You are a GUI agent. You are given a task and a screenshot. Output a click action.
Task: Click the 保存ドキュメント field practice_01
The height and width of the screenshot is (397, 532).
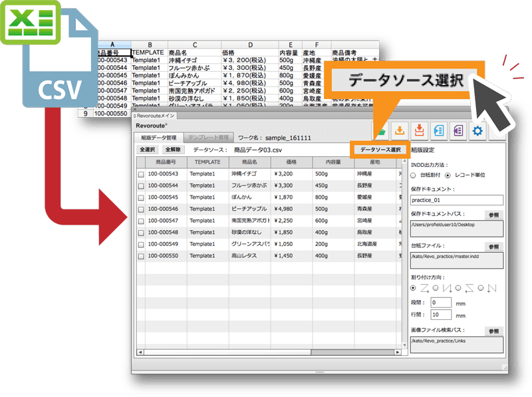pyautogui.click(x=457, y=200)
